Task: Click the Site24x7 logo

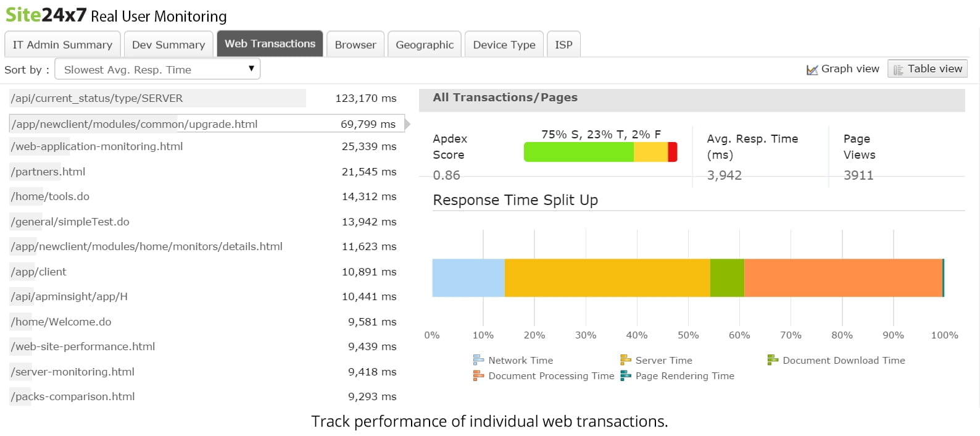Action: [x=46, y=15]
